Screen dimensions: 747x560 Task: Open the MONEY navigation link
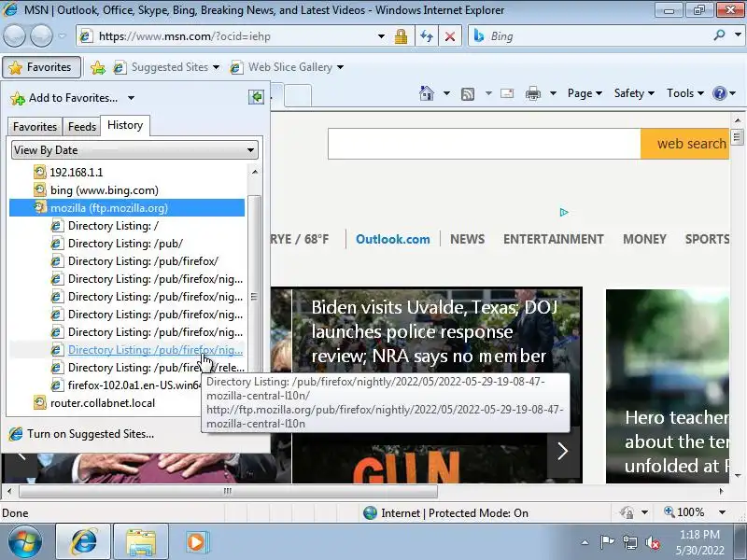coord(644,239)
